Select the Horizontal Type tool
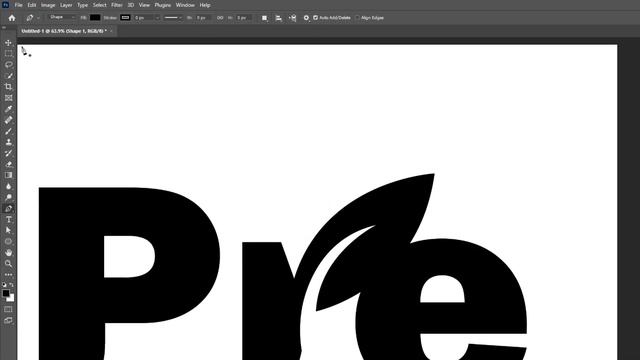This screenshot has height=360, width=640. click(x=8, y=220)
